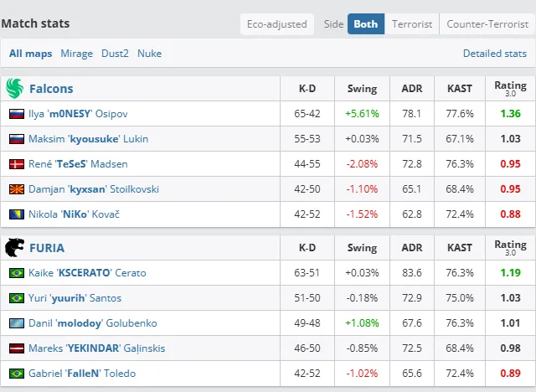536x392 pixels.
Task: Click the Russian flag beside kyousuke
Action: tap(17, 139)
